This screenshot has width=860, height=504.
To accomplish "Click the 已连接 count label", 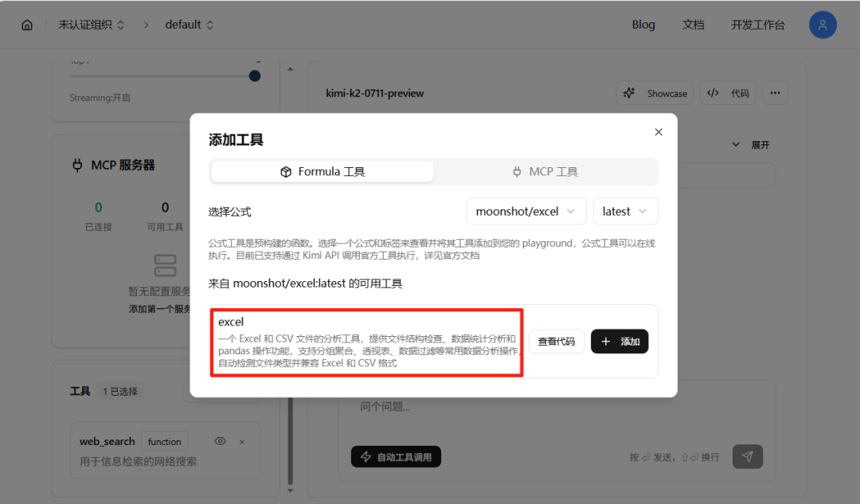I will [x=98, y=226].
